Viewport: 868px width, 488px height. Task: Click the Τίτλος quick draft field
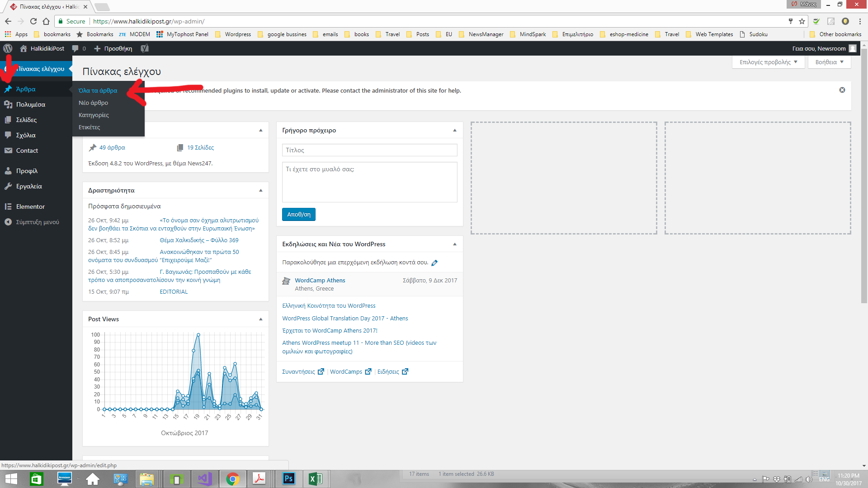(x=369, y=150)
